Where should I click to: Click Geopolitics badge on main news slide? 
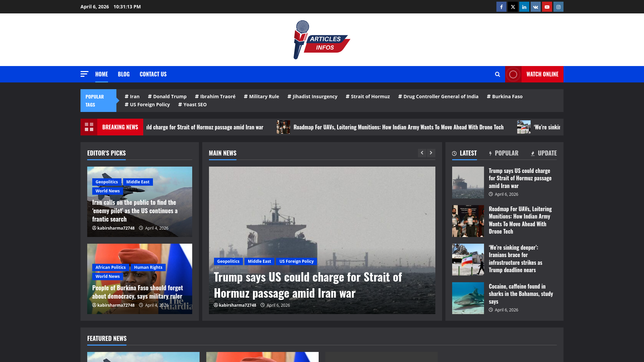228,261
